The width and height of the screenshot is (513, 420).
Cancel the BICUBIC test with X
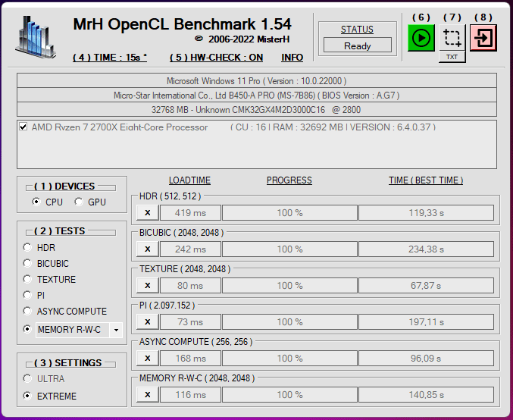click(148, 249)
